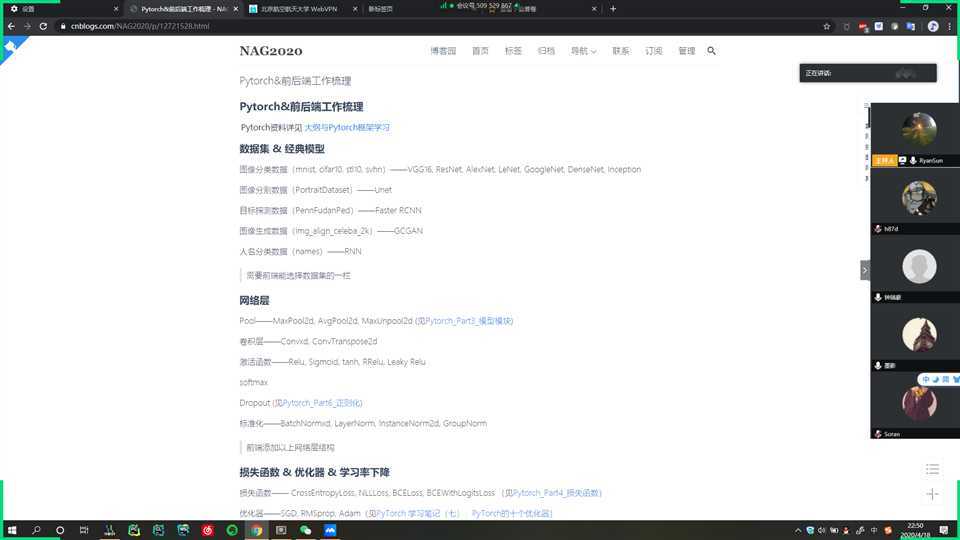Click the softmax line
The width and height of the screenshot is (960, 540).
pyautogui.click(x=253, y=382)
